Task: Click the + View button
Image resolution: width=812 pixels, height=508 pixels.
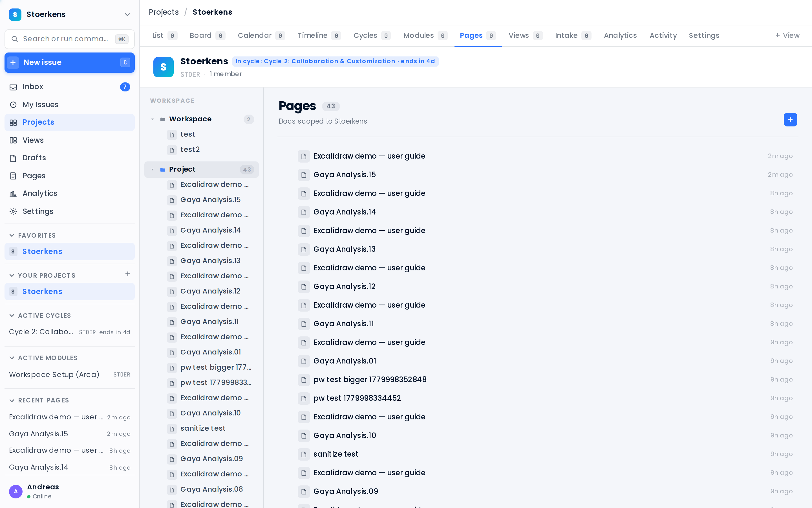Action: point(787,36)
